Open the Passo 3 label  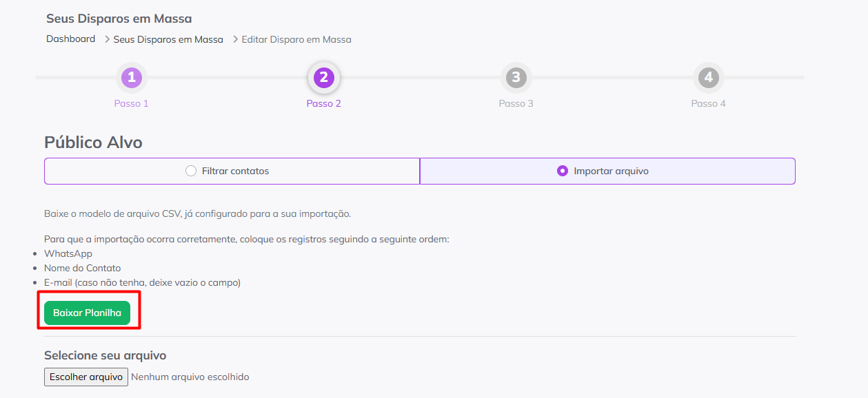(x=516, y=103)
